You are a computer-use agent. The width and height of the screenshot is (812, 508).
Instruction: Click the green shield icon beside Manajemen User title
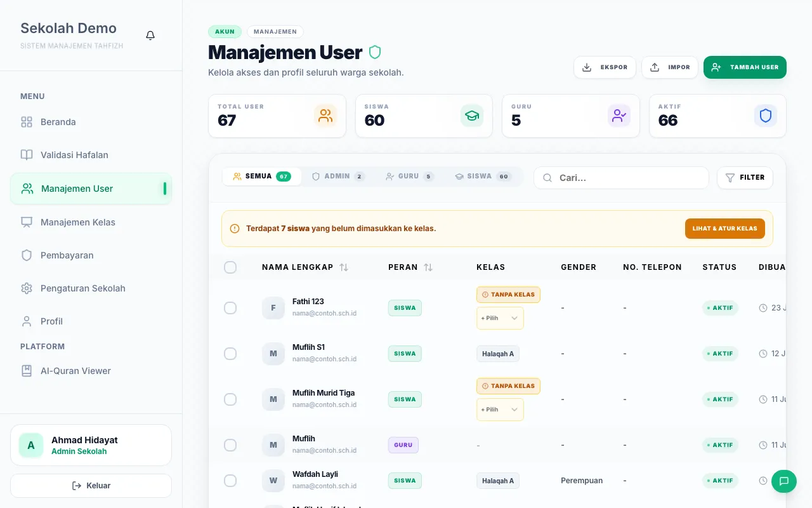(375, 52)
